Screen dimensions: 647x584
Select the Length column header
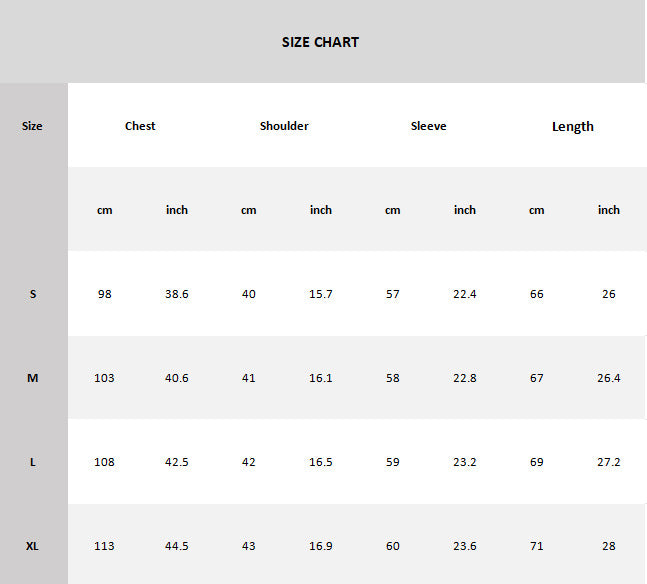point(572,126)
